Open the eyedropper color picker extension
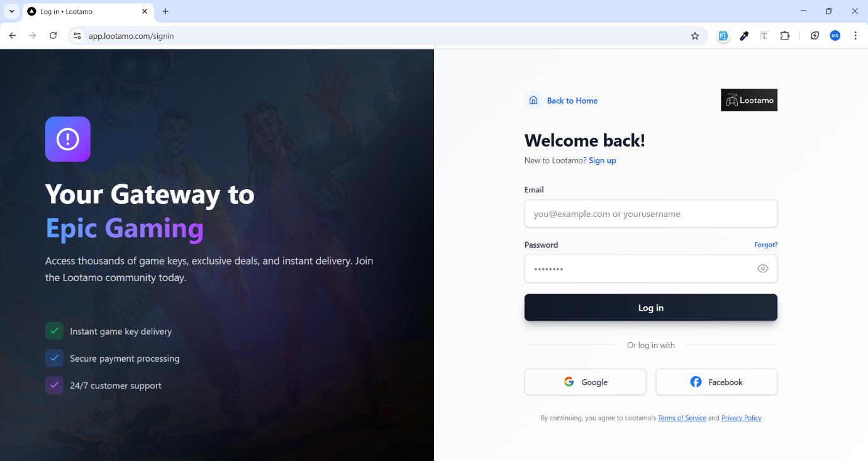The width and height of the screenshot is (868, 461). (743, 36)
